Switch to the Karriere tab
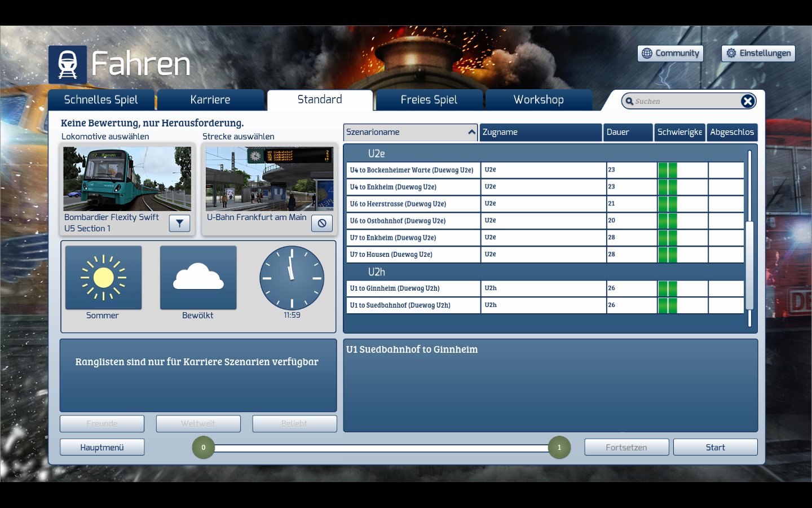 click(x=210, y=100)
